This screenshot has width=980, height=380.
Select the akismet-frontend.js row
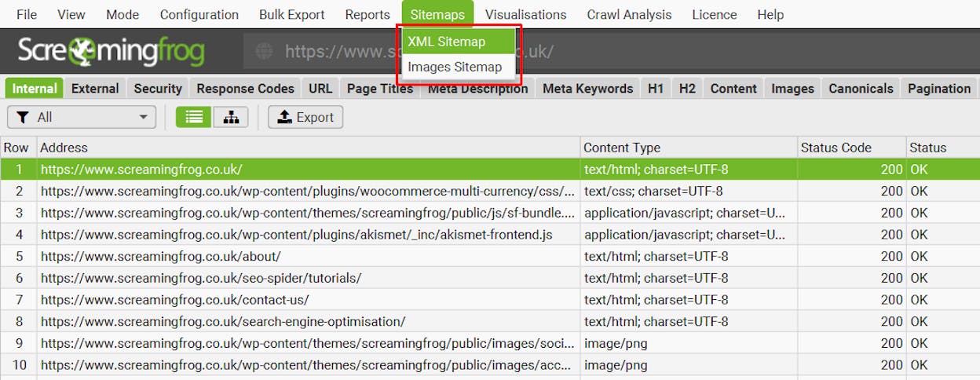490,234
